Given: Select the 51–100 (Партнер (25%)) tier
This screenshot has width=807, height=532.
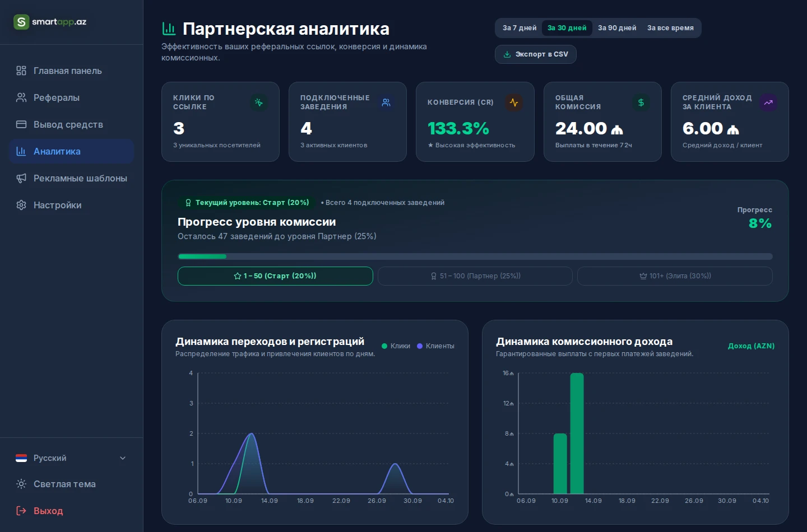Looking at the screenshot, I should click(x=475, y=276).
